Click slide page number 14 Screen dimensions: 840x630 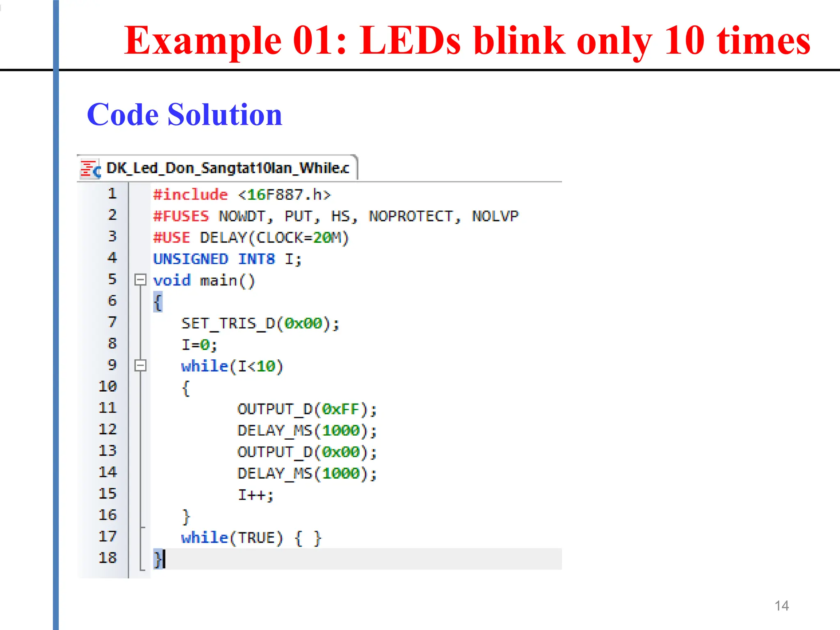(x=781, y=606)
